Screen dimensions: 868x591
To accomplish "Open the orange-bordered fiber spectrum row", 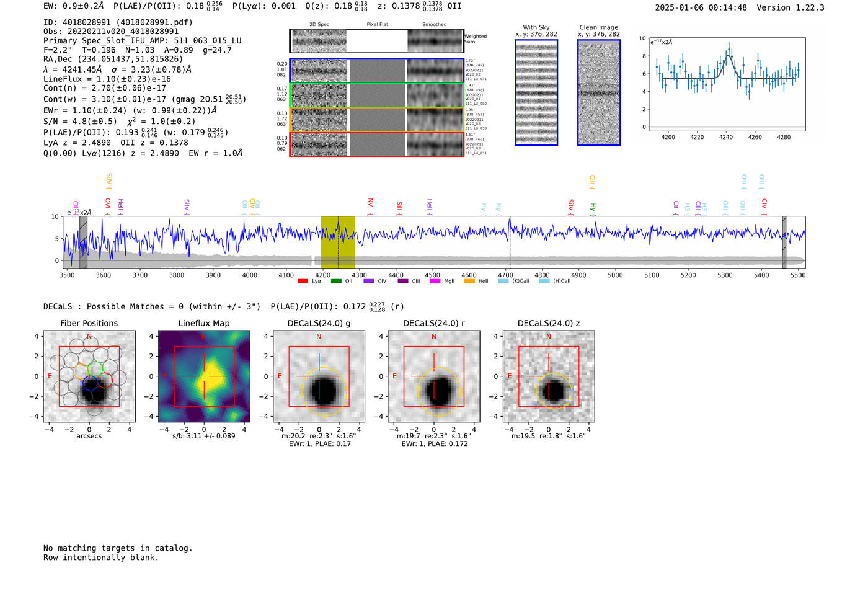I will click(x=376, y=120).
